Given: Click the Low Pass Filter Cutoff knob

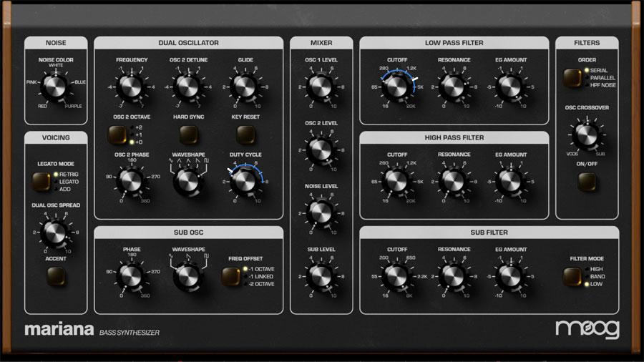Looking at the screenshot, I should pos(396,87).
